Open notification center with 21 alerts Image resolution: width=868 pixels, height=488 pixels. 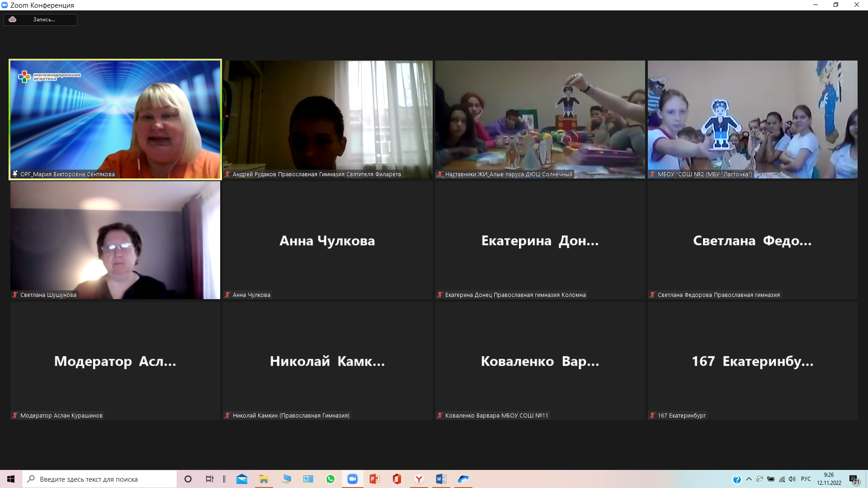[x=854, y=479]
